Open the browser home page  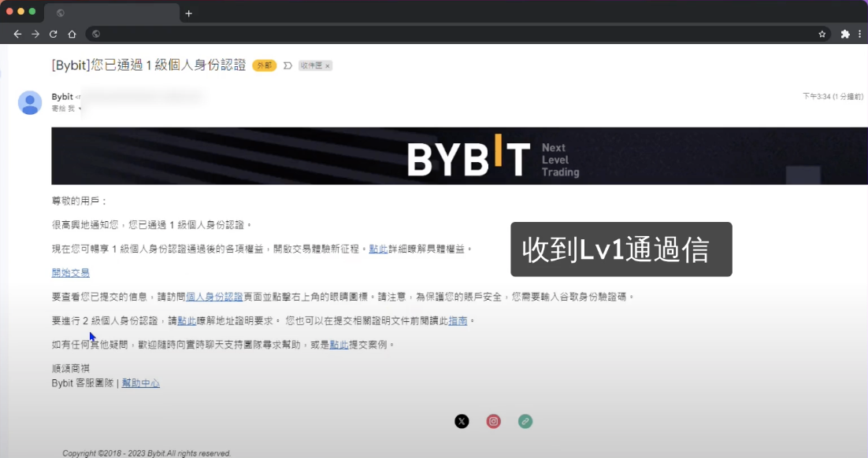coord(72,35)
